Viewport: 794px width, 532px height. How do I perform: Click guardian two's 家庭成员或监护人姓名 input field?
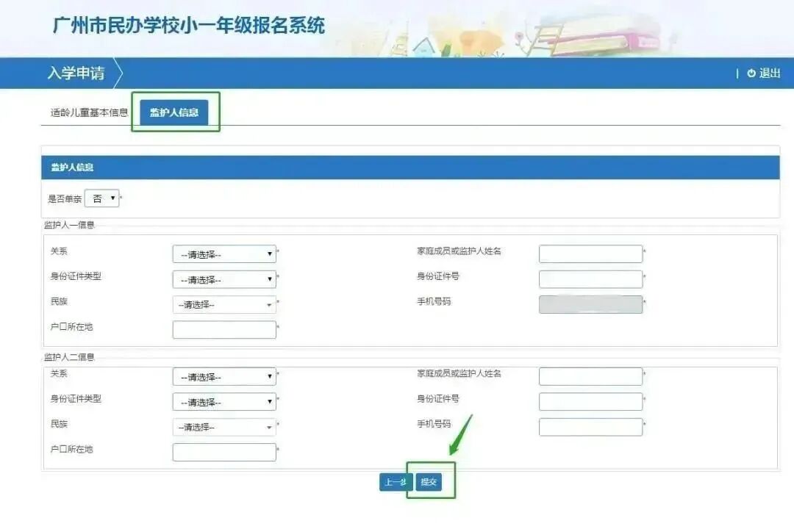[x=590, y=375]
